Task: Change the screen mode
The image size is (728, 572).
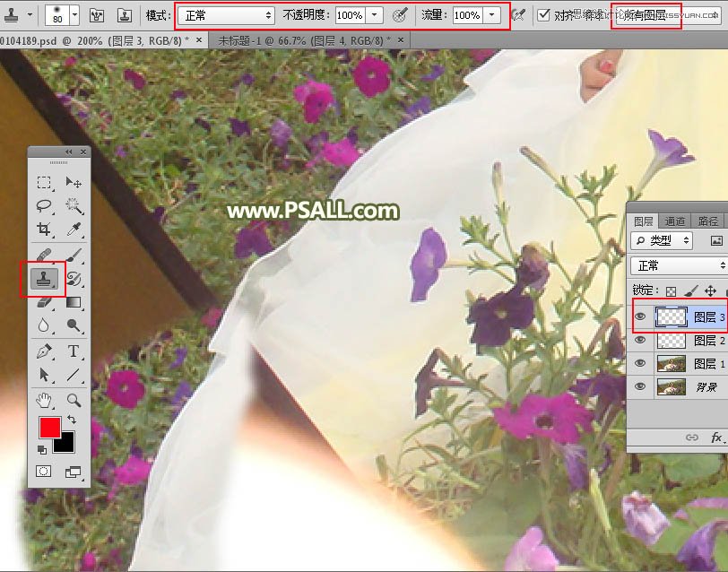Action: pyautogui.click(x=73, y=472)
